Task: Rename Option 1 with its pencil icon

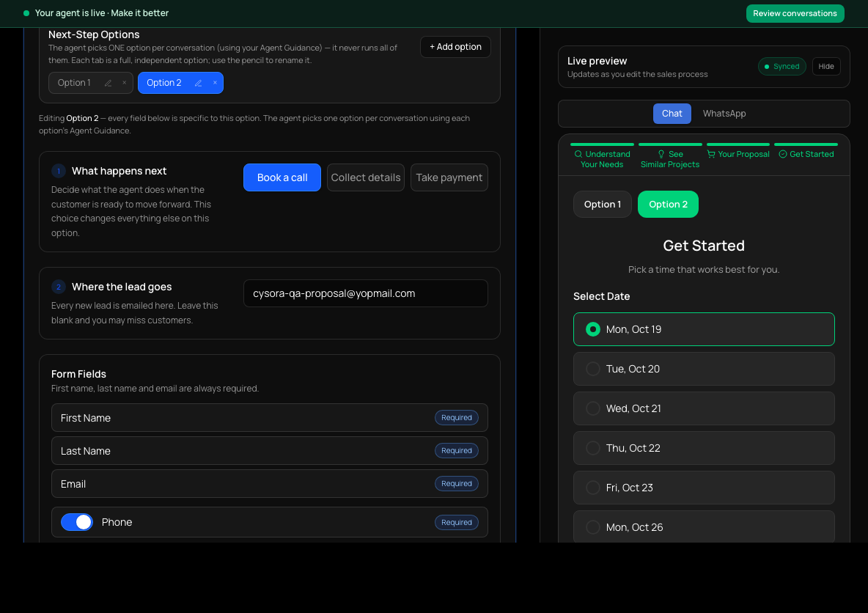Action: tap(108, 83)
